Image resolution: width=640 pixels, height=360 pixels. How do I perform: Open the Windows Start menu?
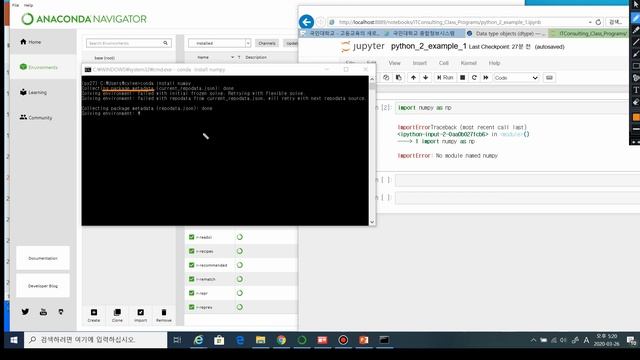[14, 340]
